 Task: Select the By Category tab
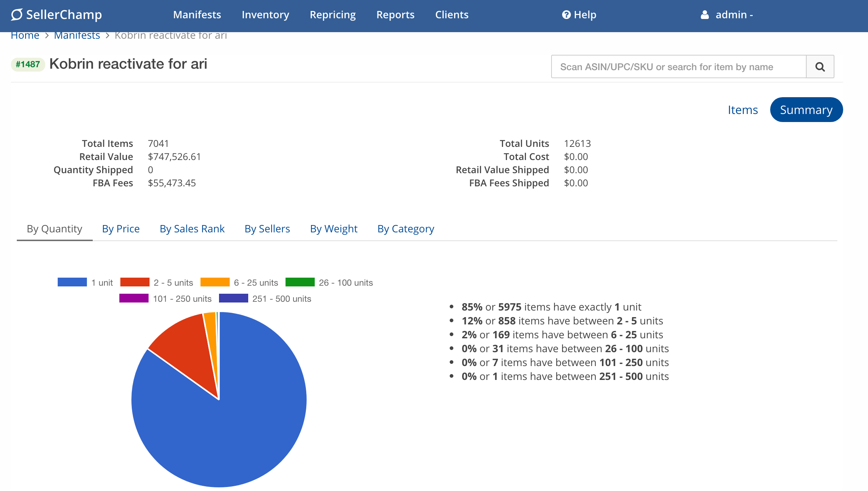click(x=406, y=229)
